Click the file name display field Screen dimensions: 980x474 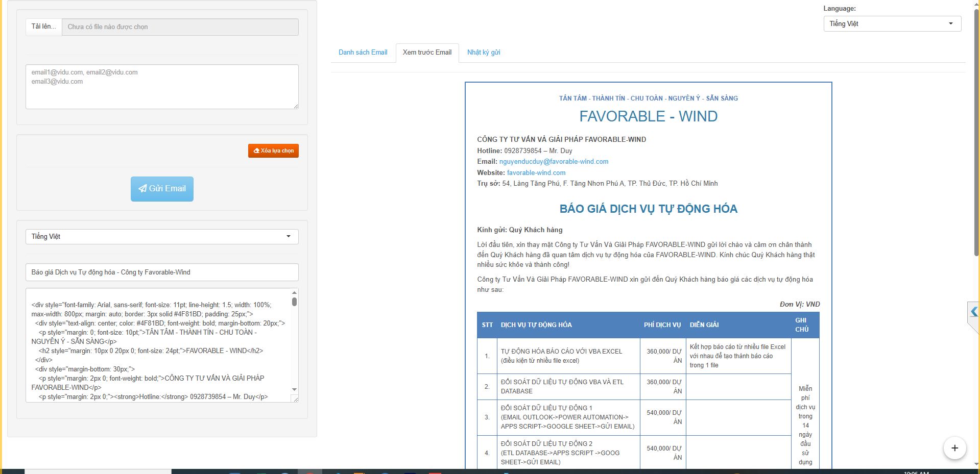180,27
